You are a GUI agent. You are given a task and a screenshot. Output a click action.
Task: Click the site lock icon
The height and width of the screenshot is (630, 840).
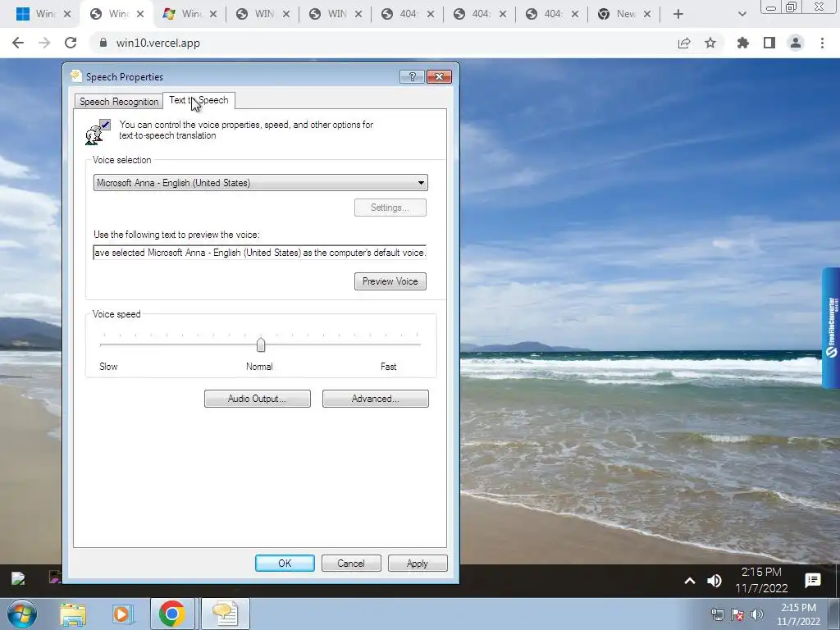[103, 43]
